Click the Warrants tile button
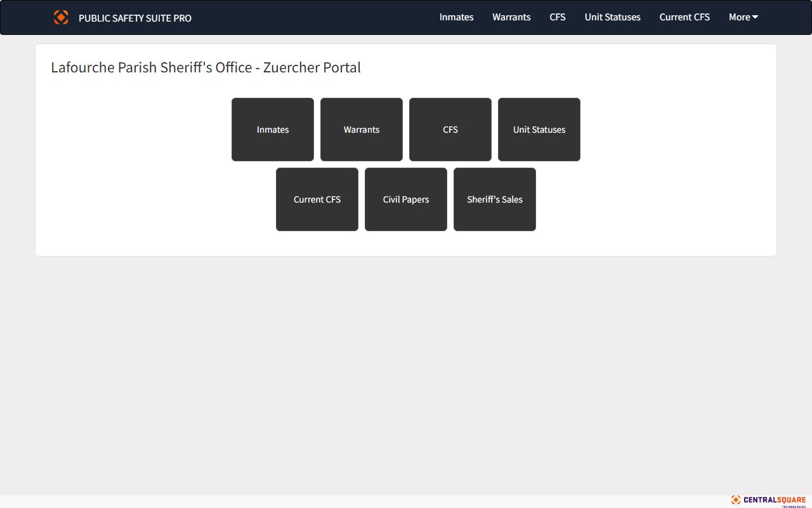812x508 pixels. tap(362, 130)
